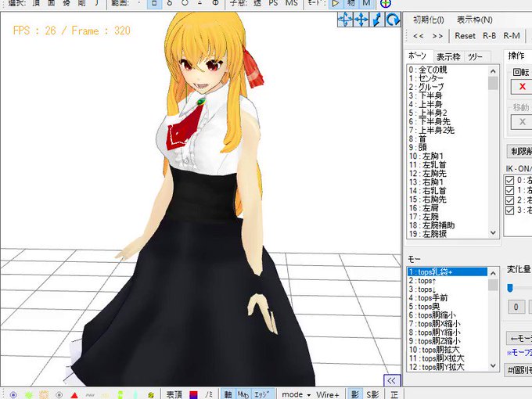Select morph 10 : tops胴拡大
Viewport: 532px width, 399px height.
coord(448,350)
